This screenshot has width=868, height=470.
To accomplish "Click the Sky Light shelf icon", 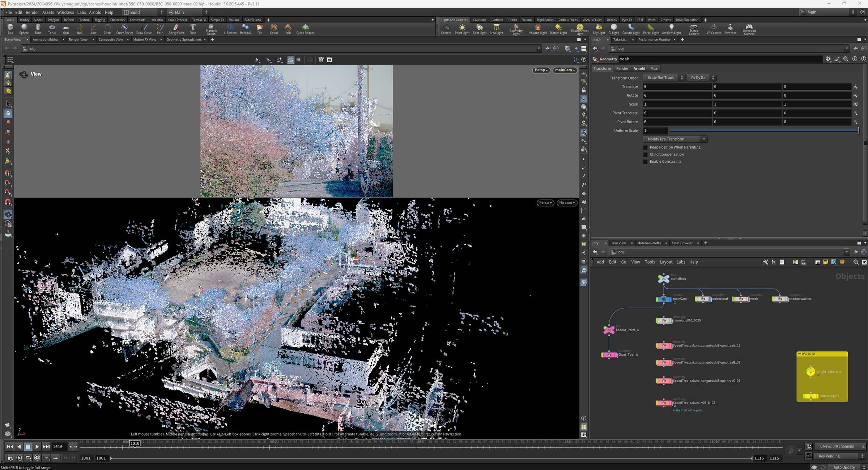I will [599, 28].
